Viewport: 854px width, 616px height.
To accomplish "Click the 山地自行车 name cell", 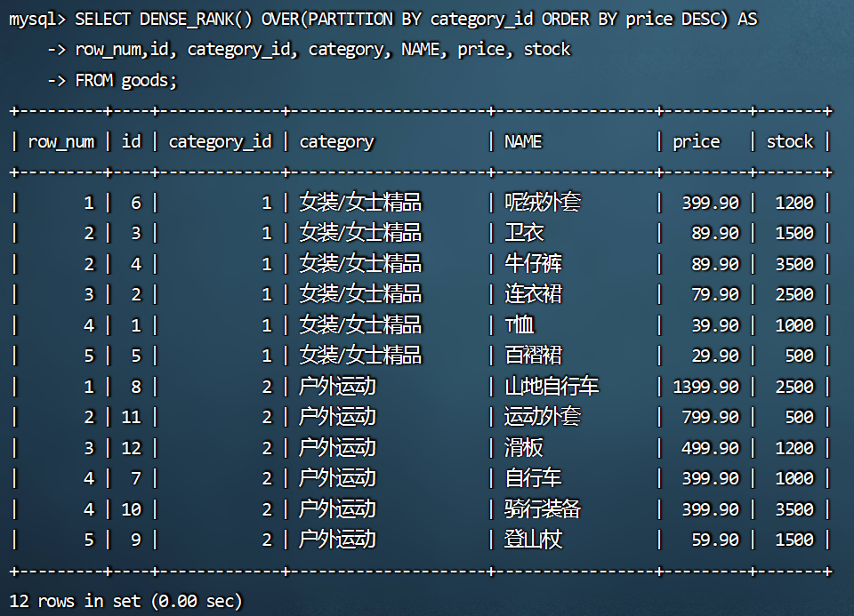I will (552, 387).
